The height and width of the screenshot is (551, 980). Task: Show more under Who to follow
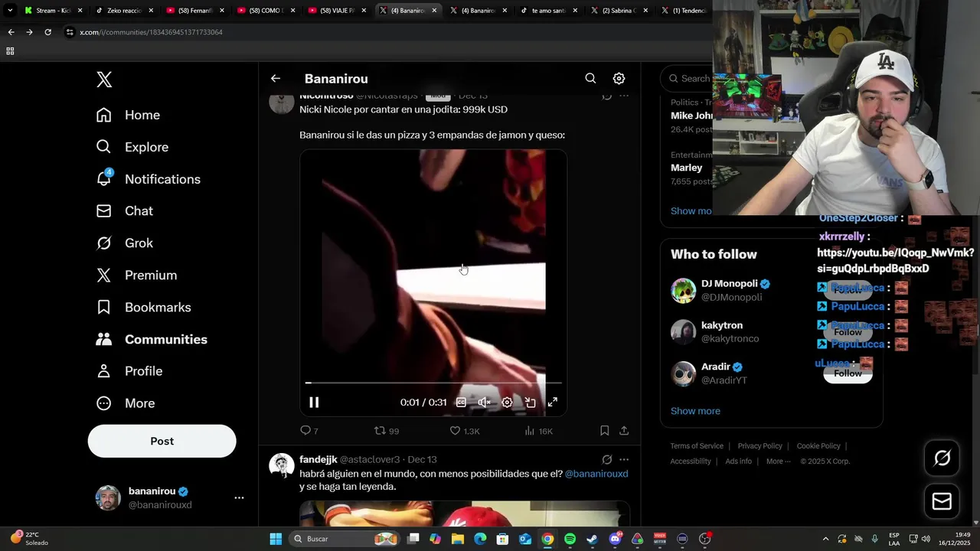click(x=695, y=411)
